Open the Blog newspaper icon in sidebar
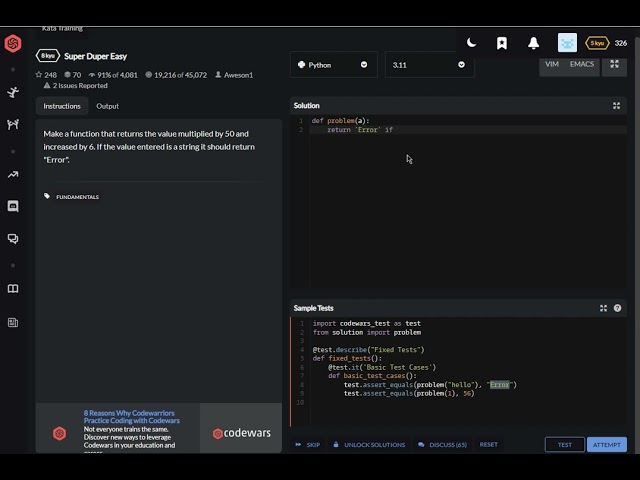This screenshot has height=480, width=640. click(x=13, y=322)
